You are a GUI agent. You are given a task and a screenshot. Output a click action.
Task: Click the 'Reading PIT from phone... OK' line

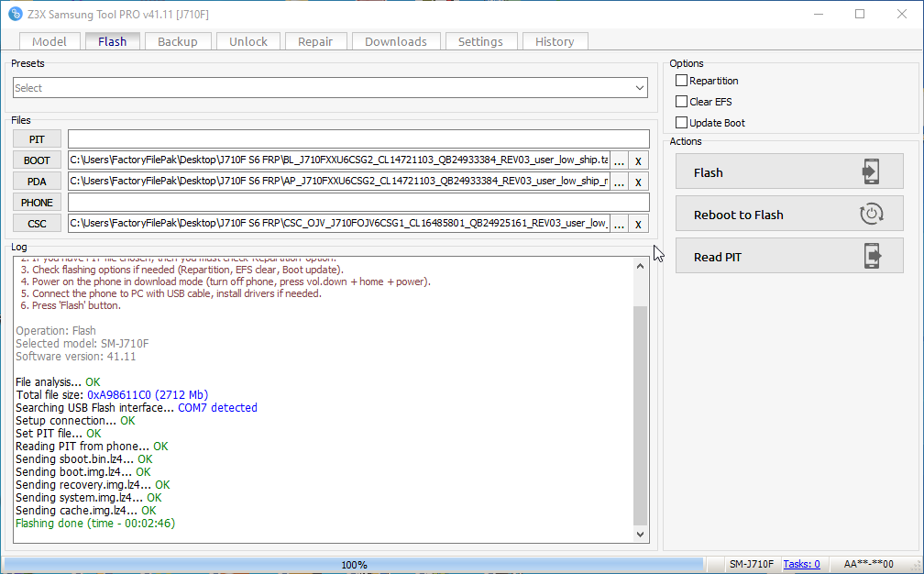[92, 447]
